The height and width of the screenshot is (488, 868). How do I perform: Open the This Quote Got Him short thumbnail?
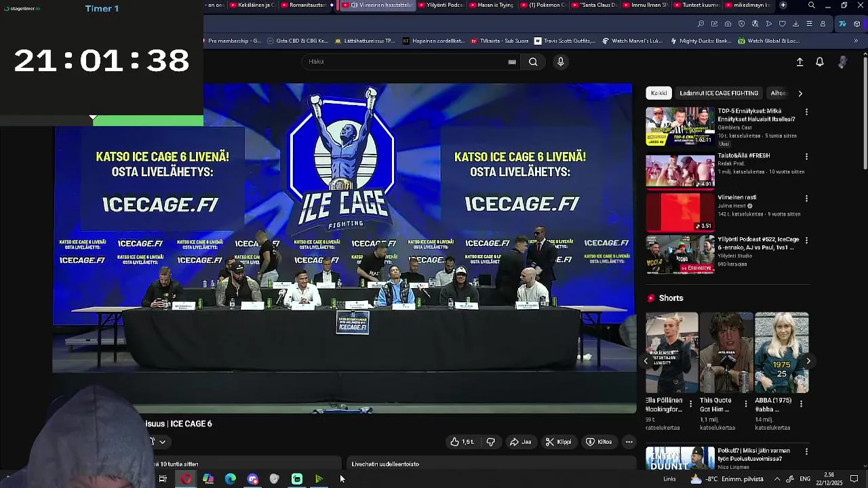pyautogui.click(x=726, y=352)
